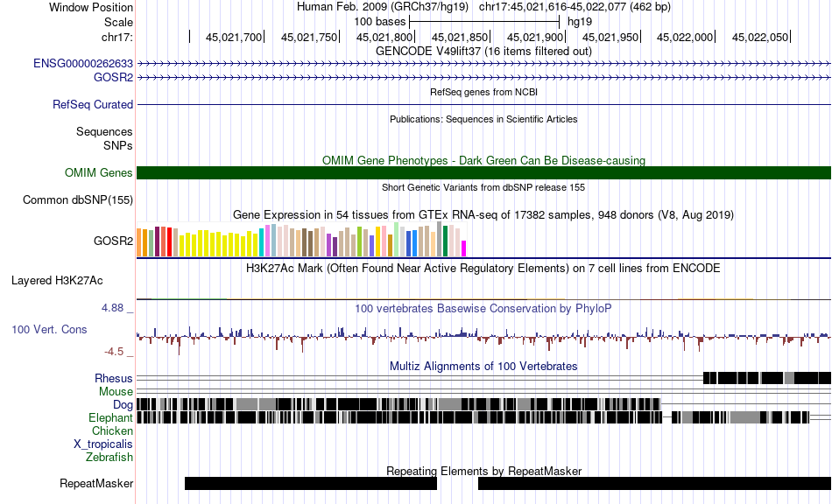The image size is (832, 504).
Task: Click the 100 bases scale bar
Action: pos(484,22)
